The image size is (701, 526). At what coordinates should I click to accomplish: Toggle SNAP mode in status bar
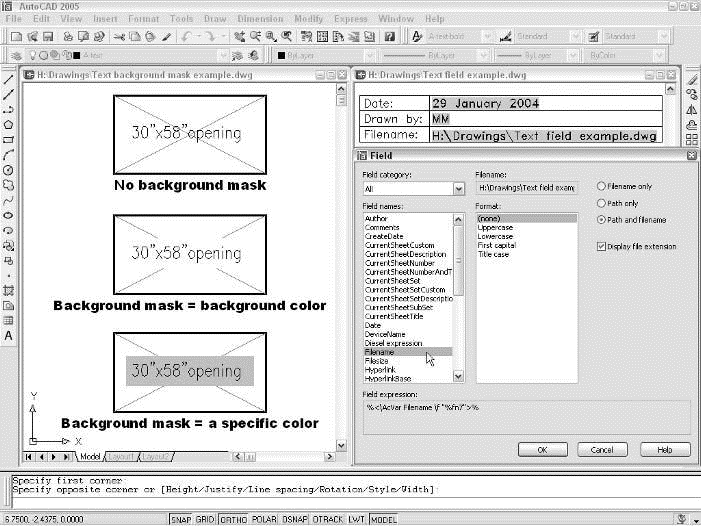point(181,519)
